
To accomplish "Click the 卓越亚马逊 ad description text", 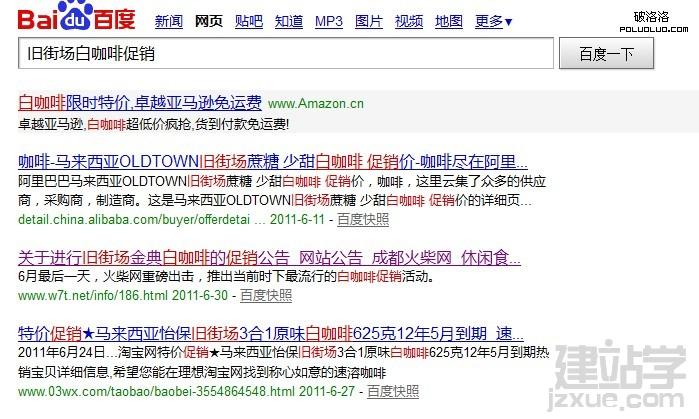I will [x=154, y=124].
